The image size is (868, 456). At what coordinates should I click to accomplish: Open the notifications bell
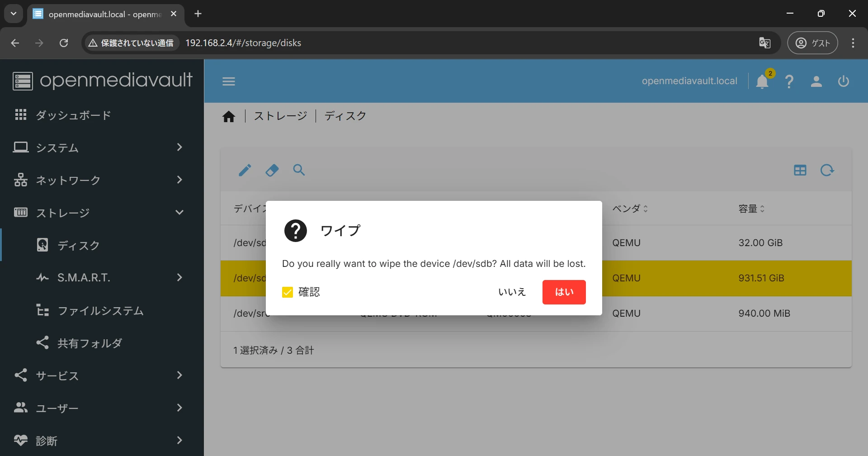[762, 81]
